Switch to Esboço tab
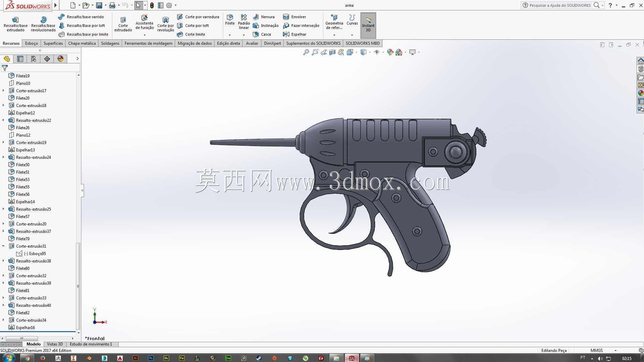Screen dimensions: 644x362 click(32, 43)
